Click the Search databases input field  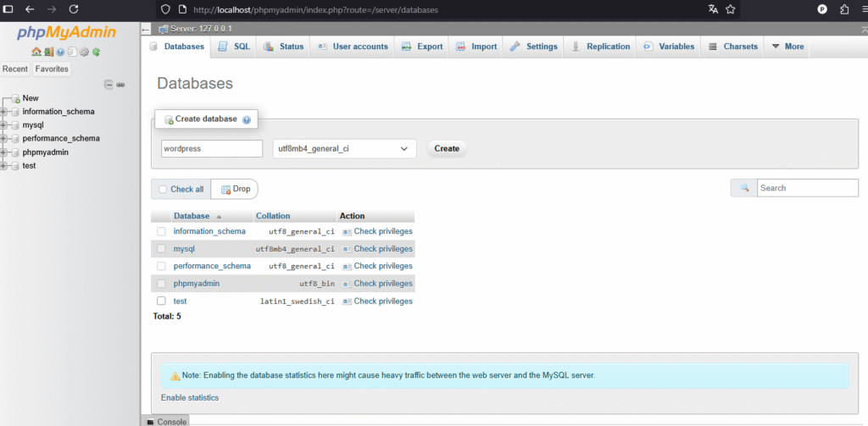coord(808,188)
